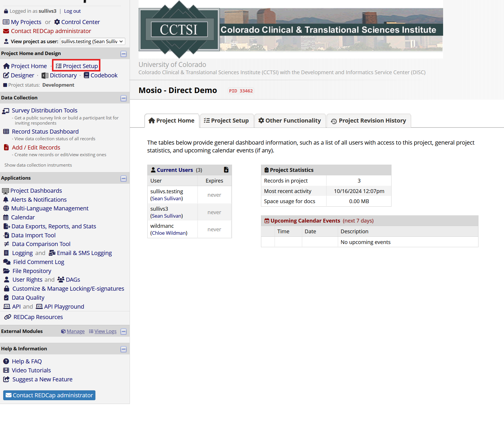Click the Alerts & Notifications bell icon
The height and width of the screenshot is (437, 504).
6,200
